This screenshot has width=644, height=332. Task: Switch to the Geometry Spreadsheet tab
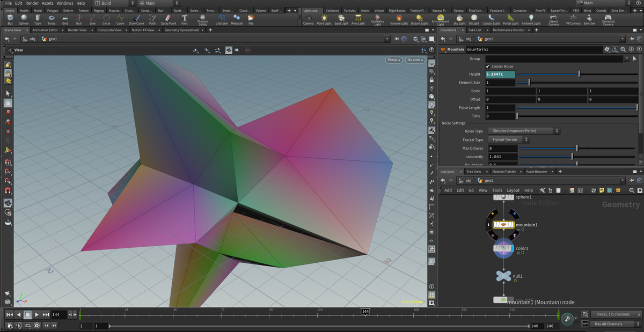click(181, 30)
